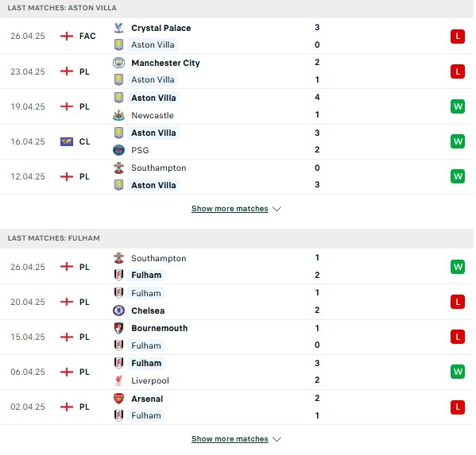Click the Chelsea club crest

tap(118, 310)
